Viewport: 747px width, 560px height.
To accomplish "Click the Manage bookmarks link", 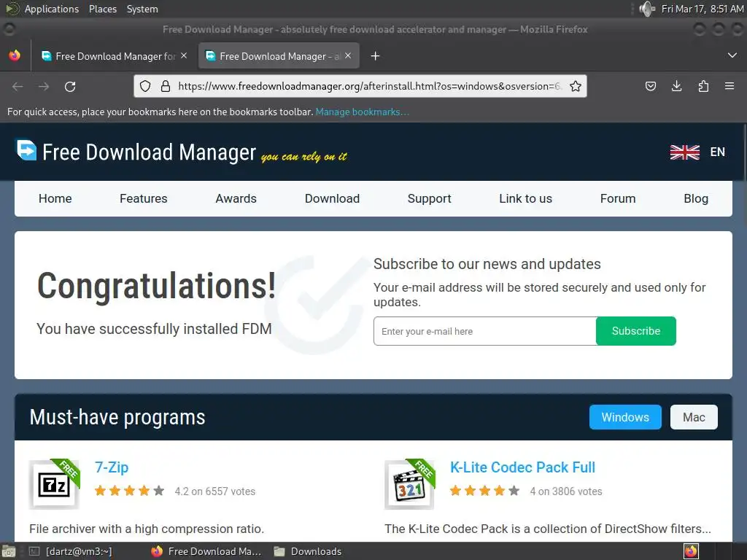I will coord(363,112).
